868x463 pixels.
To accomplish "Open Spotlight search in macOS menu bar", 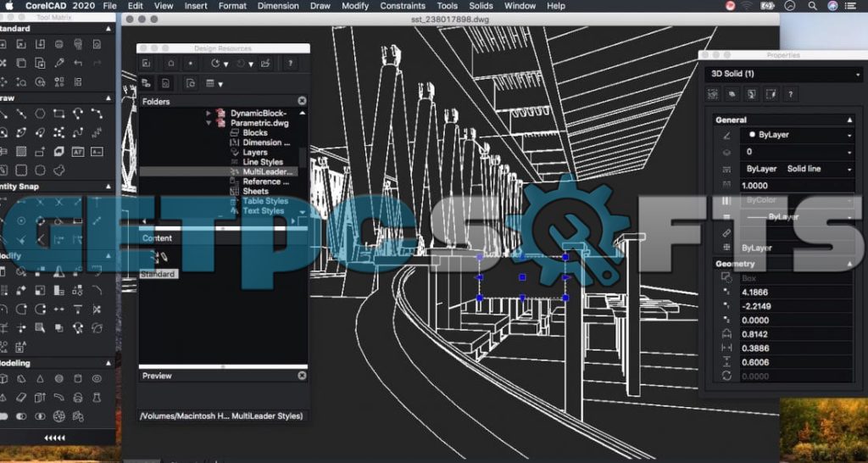I will 812,6.
